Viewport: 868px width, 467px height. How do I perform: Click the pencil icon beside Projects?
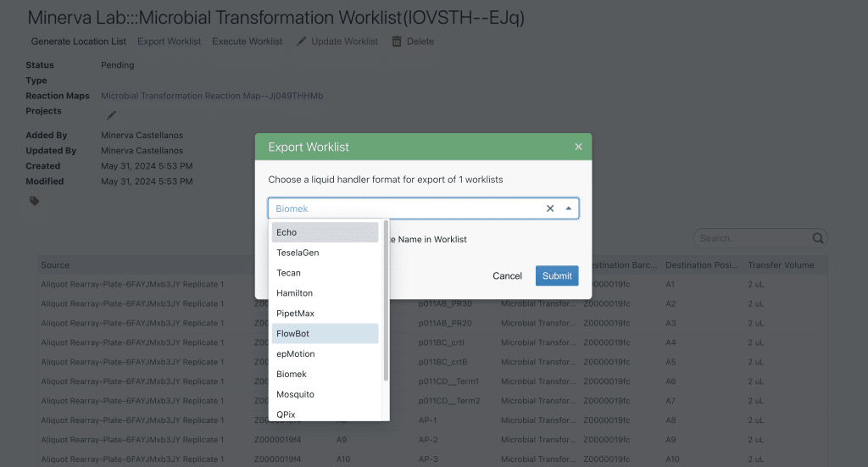coord(111,115)
